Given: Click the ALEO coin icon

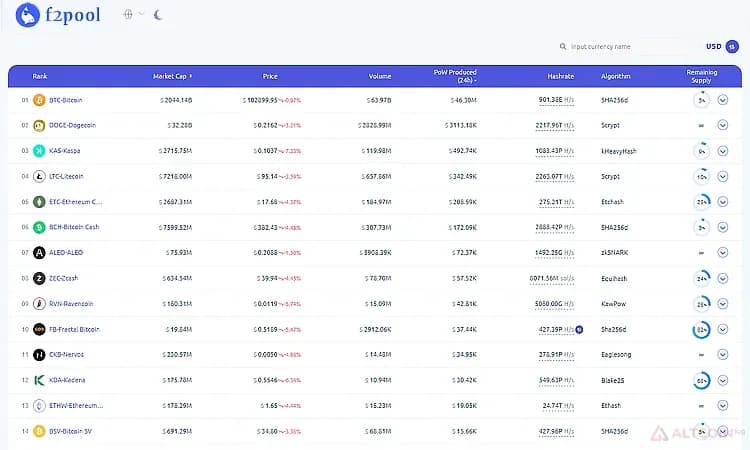Looking at the screenshot, I should (39, 252).
